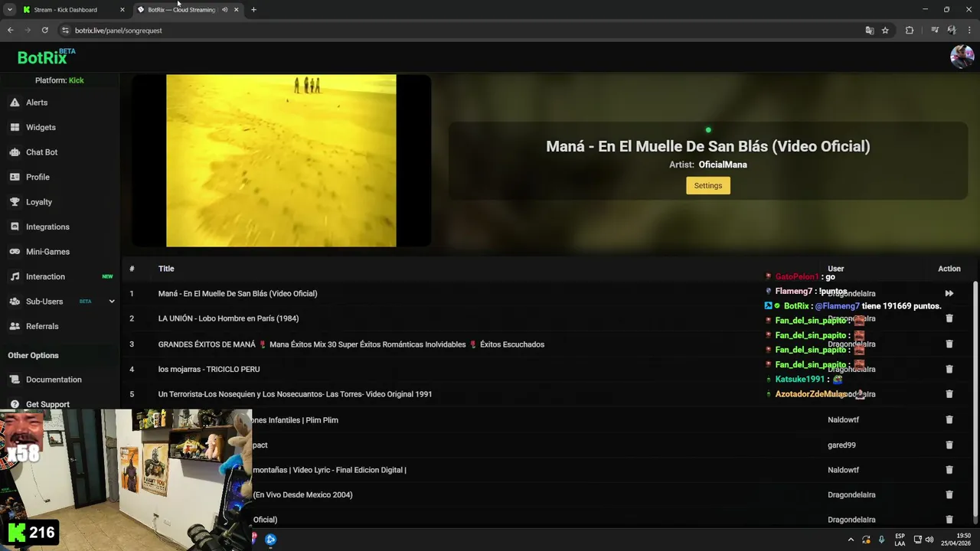Reload the BotRix page
The width and height of the screenshot is (980, 551).
(x=44, y=31)
